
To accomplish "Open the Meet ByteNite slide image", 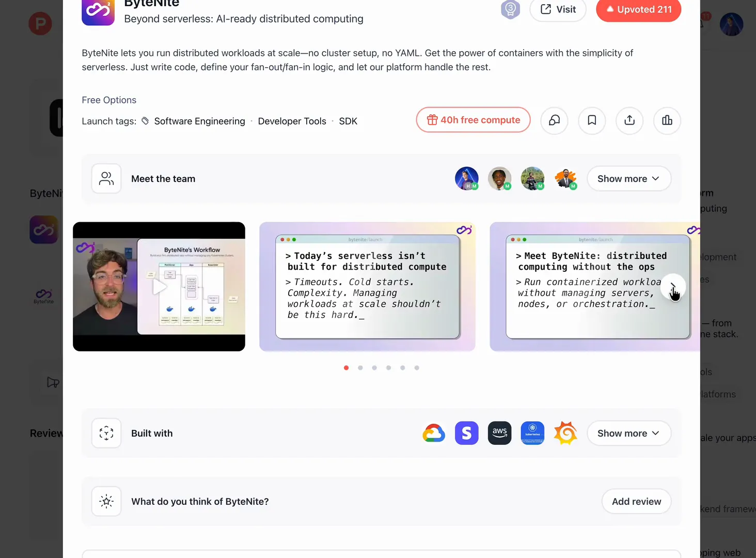I will tap(595, 287).
